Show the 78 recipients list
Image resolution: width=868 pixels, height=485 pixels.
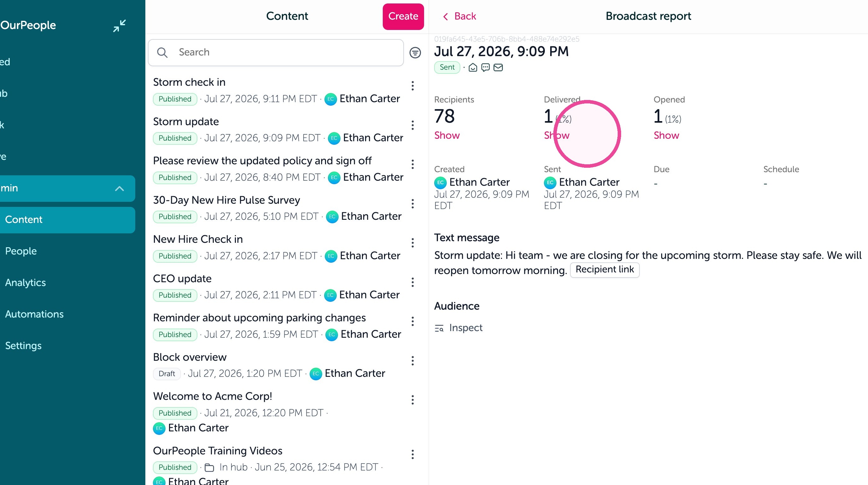point(446,136)
